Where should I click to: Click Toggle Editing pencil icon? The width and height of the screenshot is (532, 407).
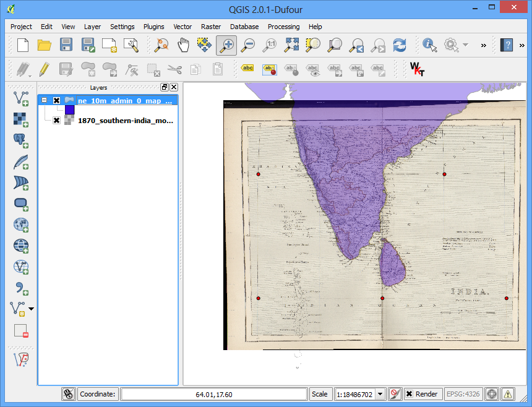coord(45,69)
